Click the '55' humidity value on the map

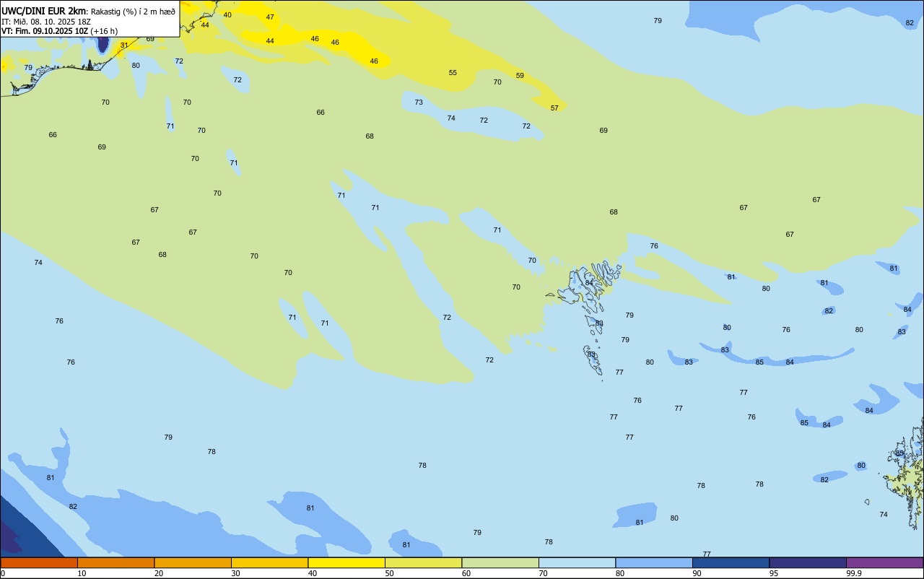pyautogui.click(x=453, y=73)
